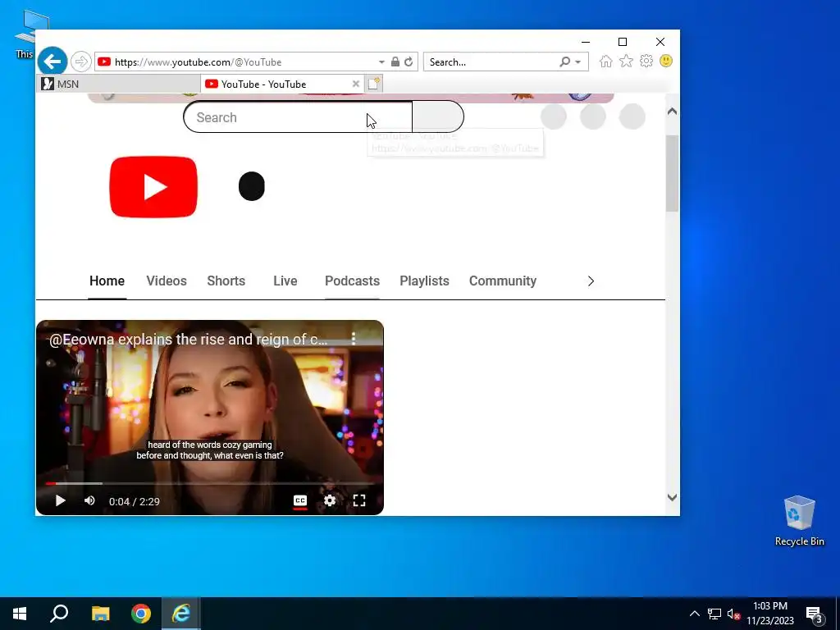Viewport: 840px width, 630px height.
Task: Click the vertical scrollbar thumb
Action: [673, 172]
